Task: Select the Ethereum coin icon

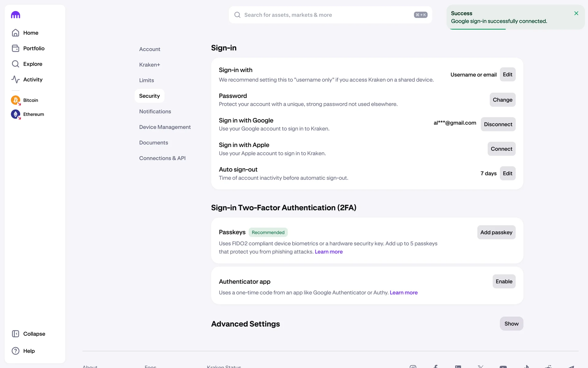Action: click(16, 114)
